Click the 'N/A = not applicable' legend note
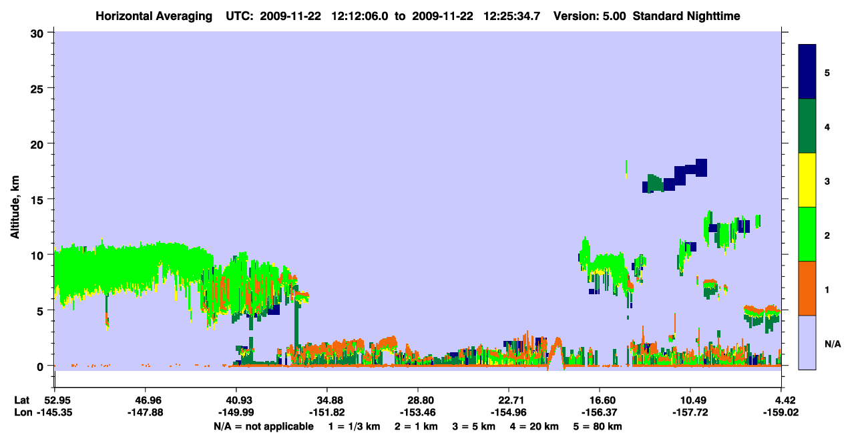This screenshot has width=868, height=445. pyautogui.click(x=263, y=426)
